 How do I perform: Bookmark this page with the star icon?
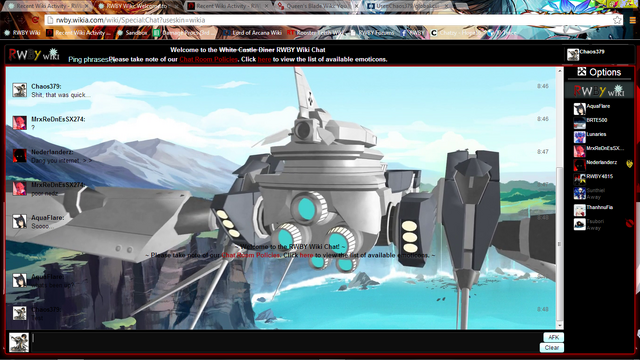(x=617, y=20)
